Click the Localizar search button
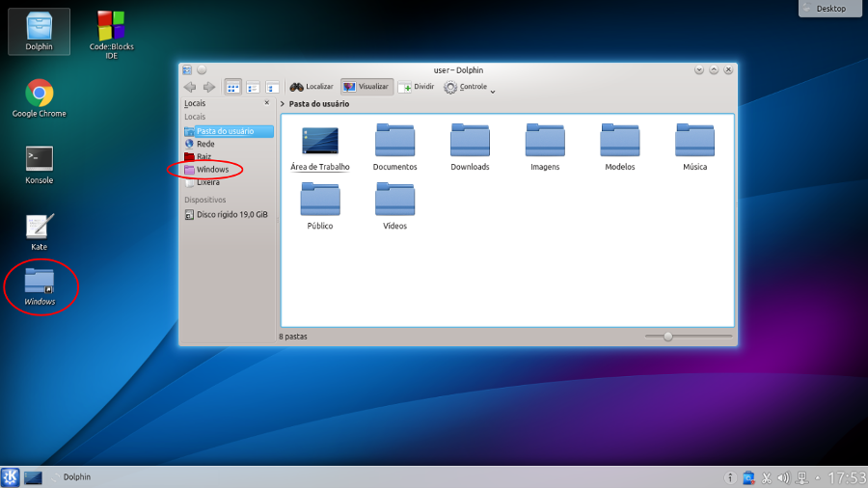 [x=312, y=87]
